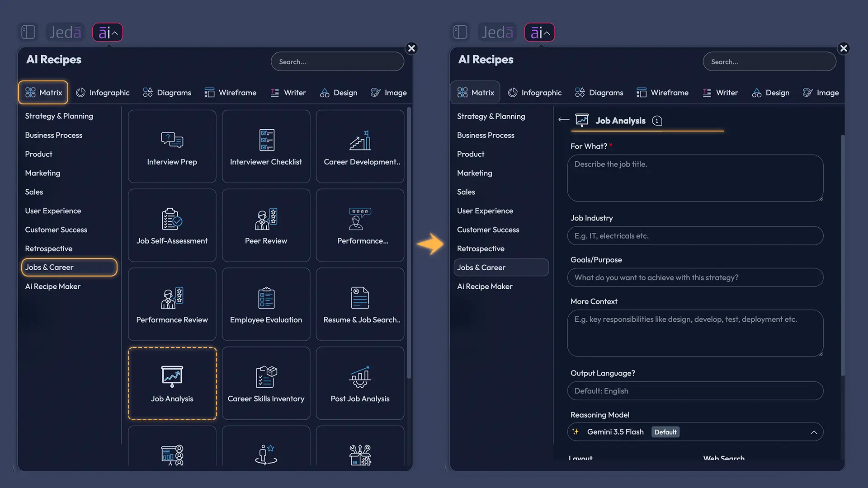868x488 pixels.
Task: Switch to Design tab in right panel
Action: pos(771,93)
